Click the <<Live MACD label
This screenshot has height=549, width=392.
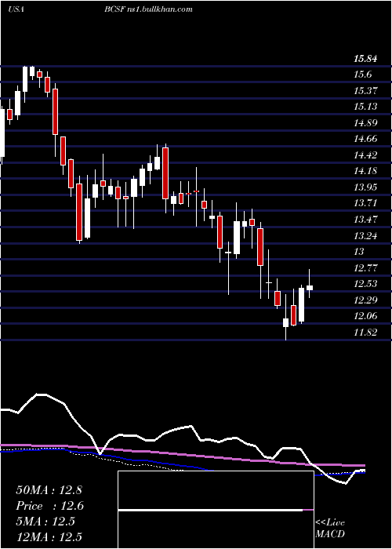pos(330,529)
